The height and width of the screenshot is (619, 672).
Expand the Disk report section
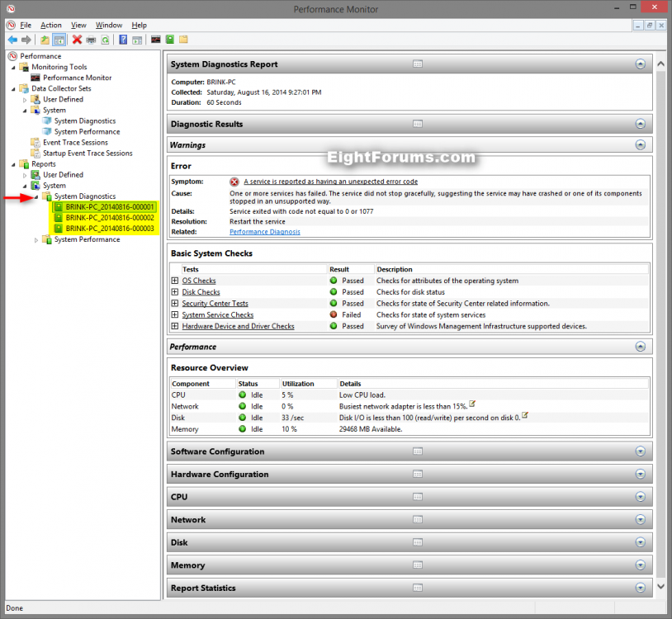(x=640, y=542)
